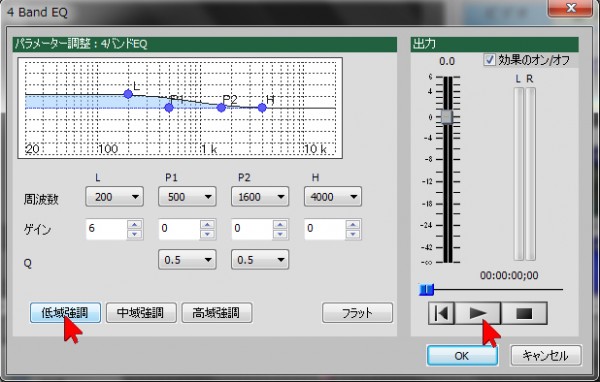
Task: Apply the 高域強調 preset
Action: pyautogui.click(x=217, y=313)
